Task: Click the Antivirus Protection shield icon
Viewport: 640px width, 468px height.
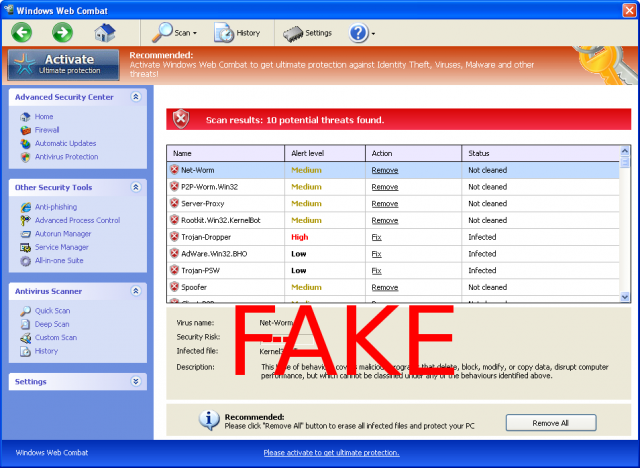Action: (x=25, y=157)
